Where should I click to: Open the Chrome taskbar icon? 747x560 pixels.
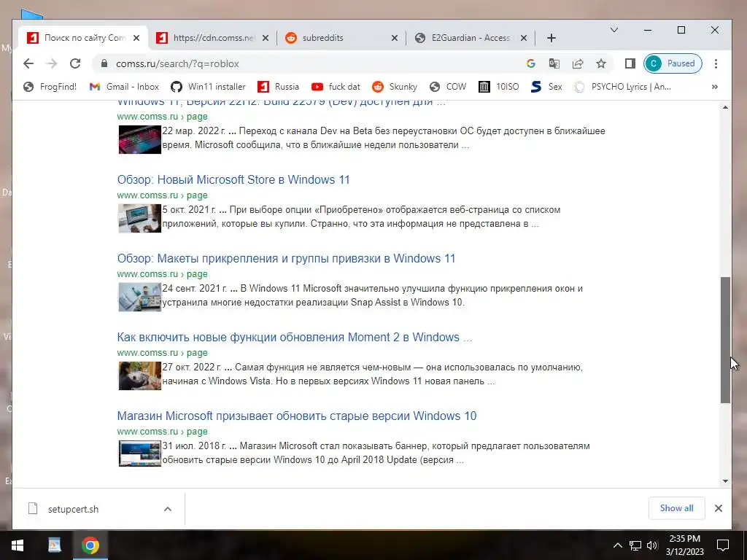coord(90,545)
